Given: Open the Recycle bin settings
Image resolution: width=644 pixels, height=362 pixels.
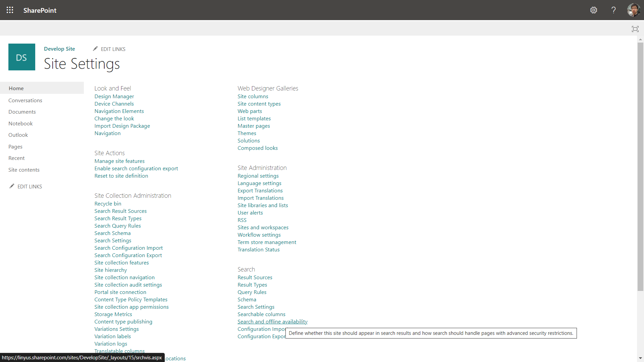Looking at the screenshot, I should [108, 203].
